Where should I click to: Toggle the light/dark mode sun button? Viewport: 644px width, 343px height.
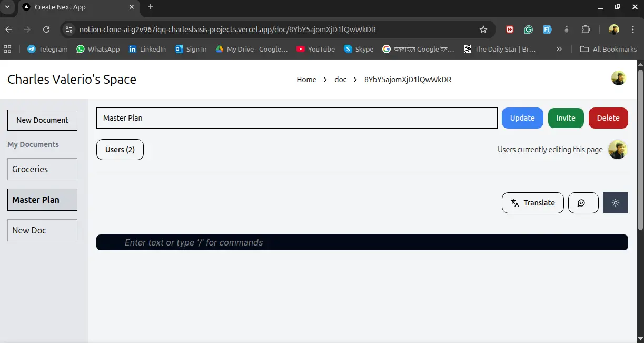point(615,203)
